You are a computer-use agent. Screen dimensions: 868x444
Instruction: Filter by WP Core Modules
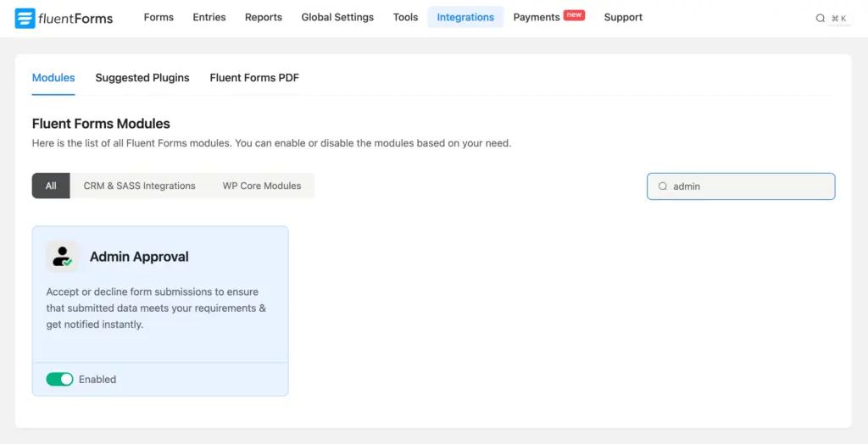[x=262, y=186]
